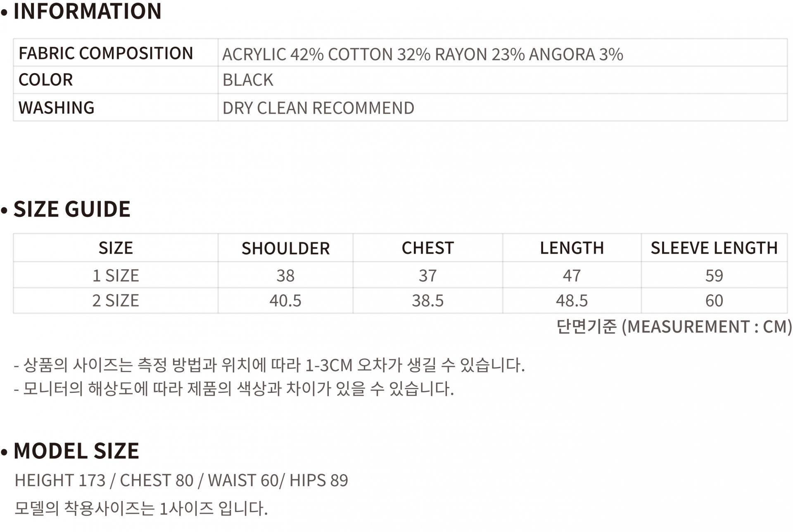
Task: Select the BLACK color value
Action: click(248, 80)
